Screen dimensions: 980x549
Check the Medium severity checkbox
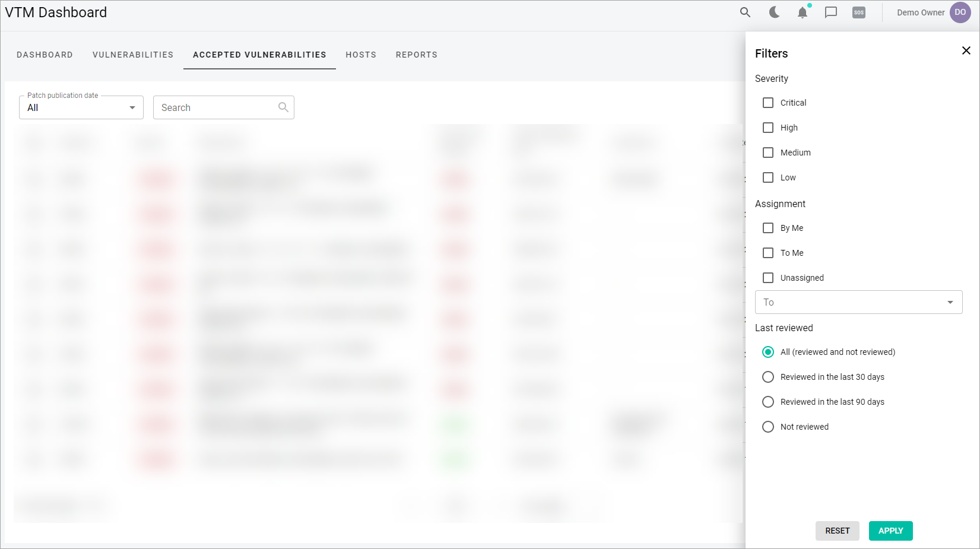point(768,153)
